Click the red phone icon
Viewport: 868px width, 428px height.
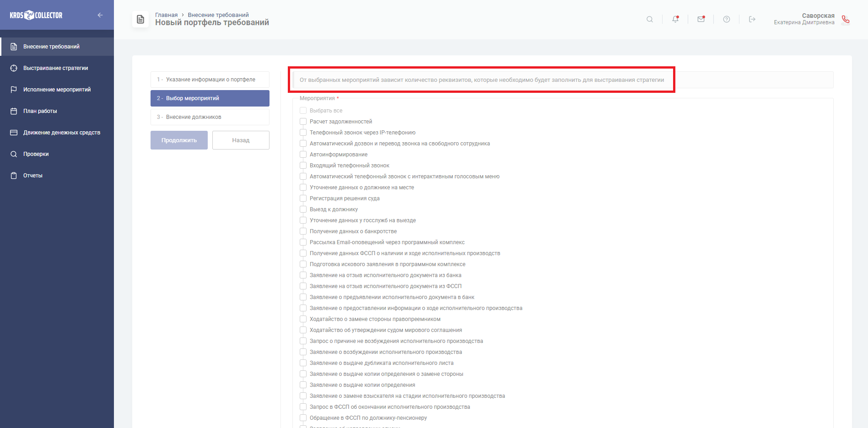click(845, 19)
